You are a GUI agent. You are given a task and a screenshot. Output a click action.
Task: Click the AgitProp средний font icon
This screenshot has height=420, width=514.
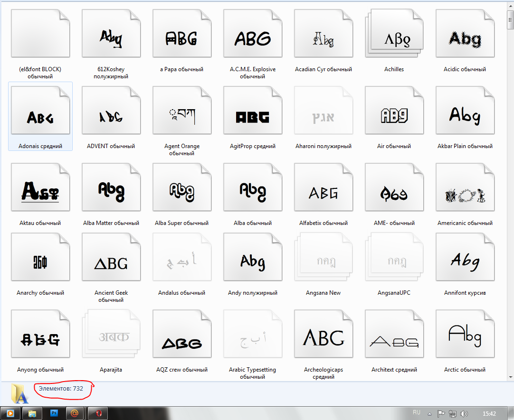point(253,110)
